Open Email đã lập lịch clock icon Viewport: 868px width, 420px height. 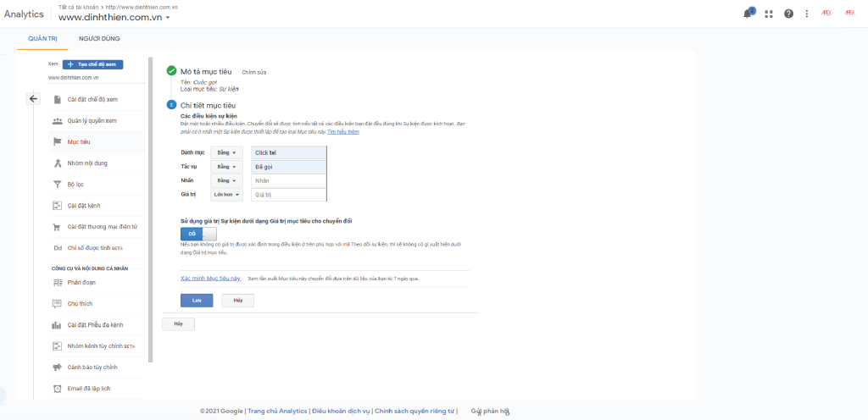point(57,389)
